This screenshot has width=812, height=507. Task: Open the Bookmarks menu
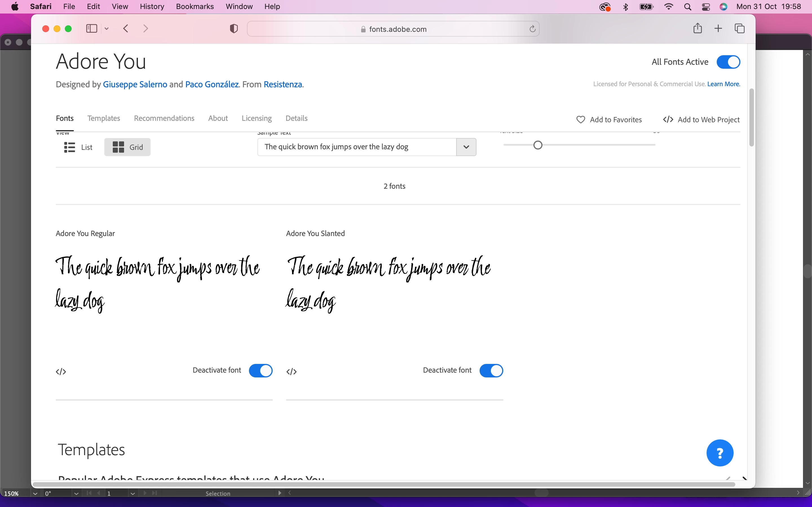click(195, 6)
